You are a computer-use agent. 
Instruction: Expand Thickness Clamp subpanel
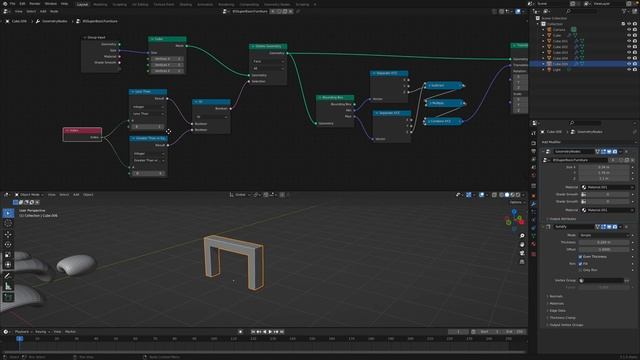(x=562, y=318)
